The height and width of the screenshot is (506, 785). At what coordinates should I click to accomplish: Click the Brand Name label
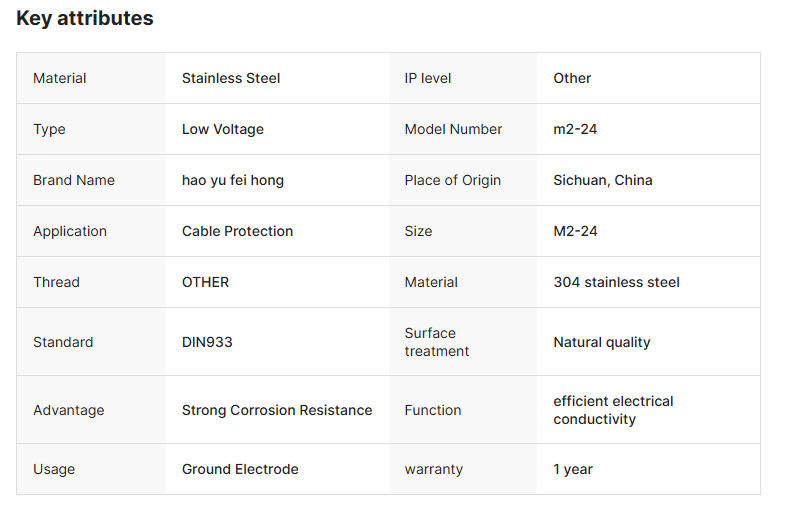[74, 180]
